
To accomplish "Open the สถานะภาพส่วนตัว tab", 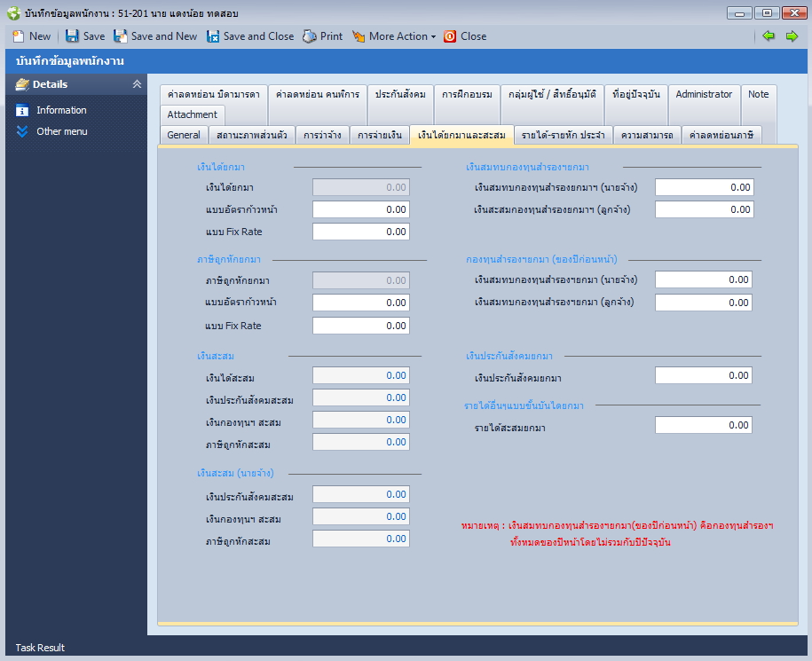I will pyautogui.click(x=252, y=135).
